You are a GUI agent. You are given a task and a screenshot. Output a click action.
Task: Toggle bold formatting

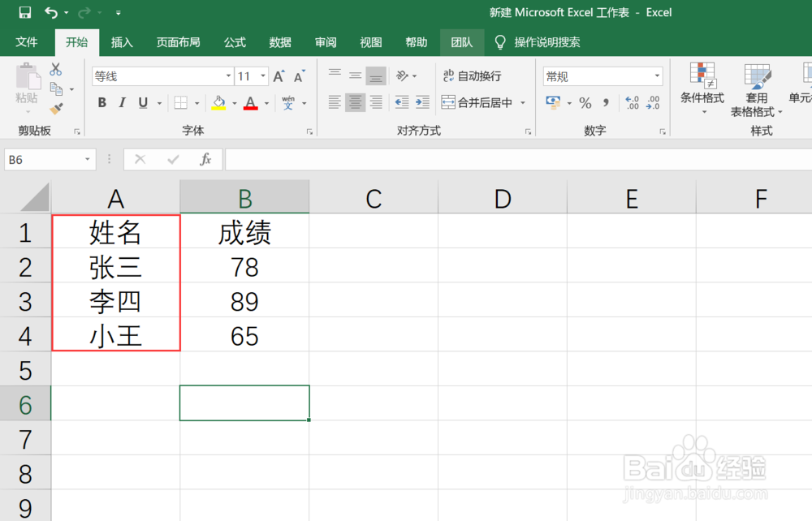(101, 103)
